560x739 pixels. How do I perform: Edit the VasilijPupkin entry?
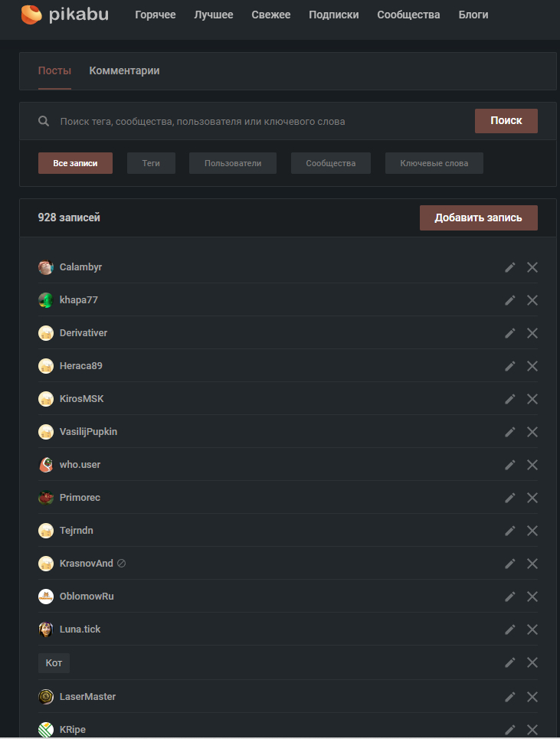pyautogui.click(x=509, y=432)
